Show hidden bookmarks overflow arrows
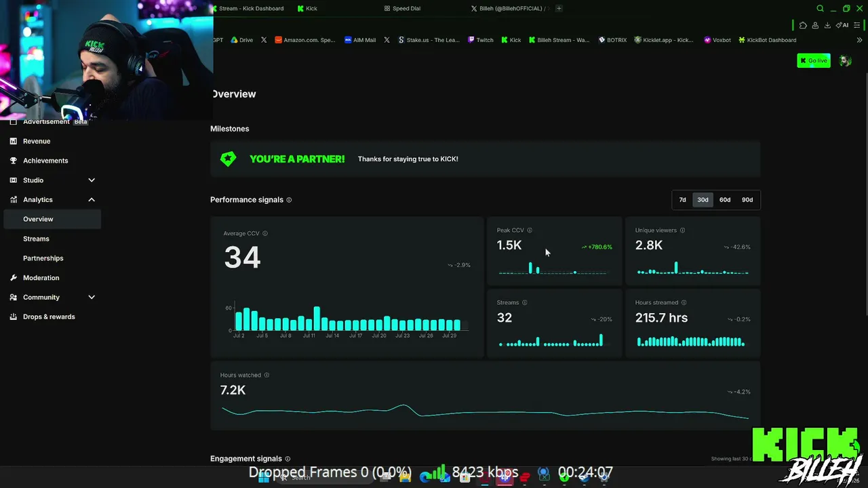 (x=860, y=40)
